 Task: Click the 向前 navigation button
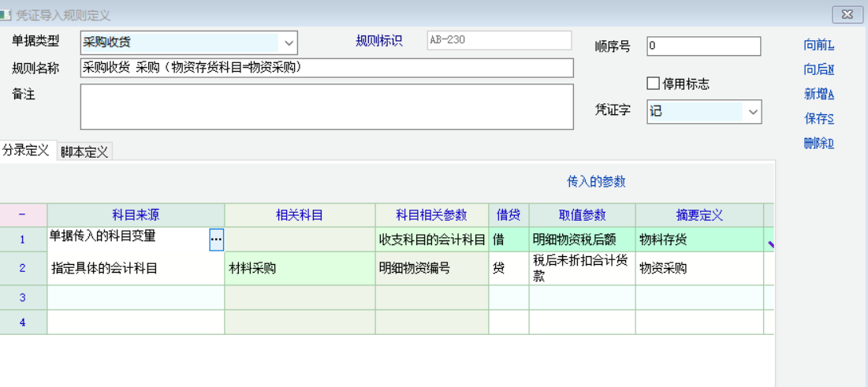click(x=818, y=46)
